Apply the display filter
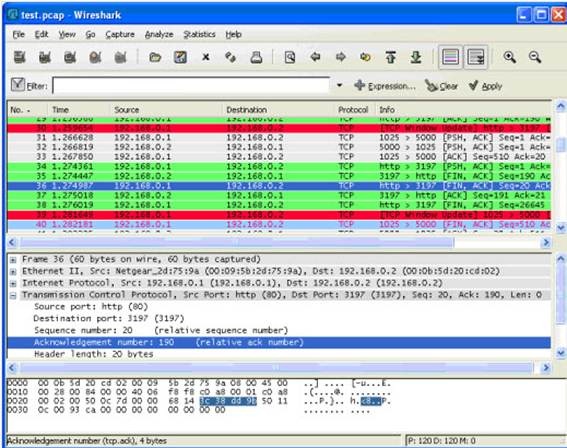The image size is (567, 448). click(485, 86)
